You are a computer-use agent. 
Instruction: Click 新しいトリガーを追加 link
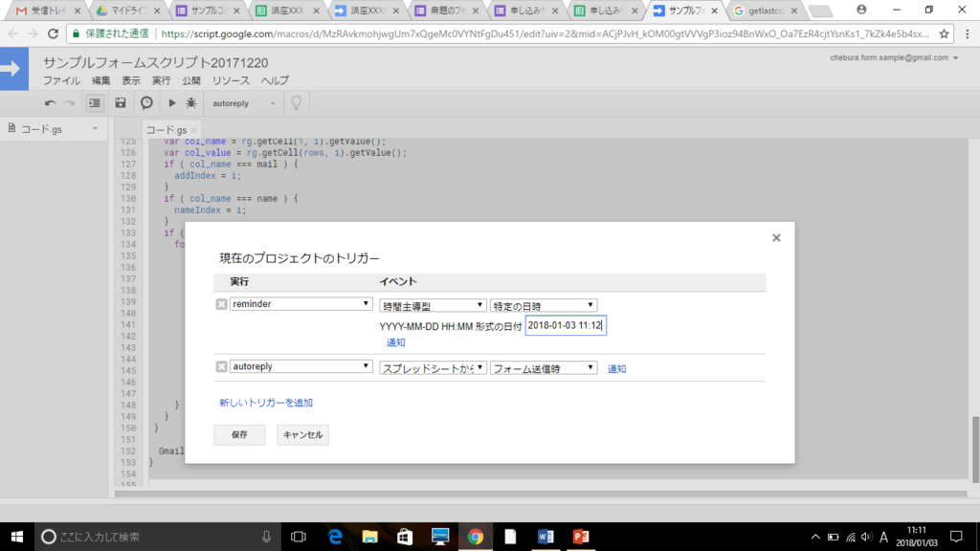tap(266, 403)
